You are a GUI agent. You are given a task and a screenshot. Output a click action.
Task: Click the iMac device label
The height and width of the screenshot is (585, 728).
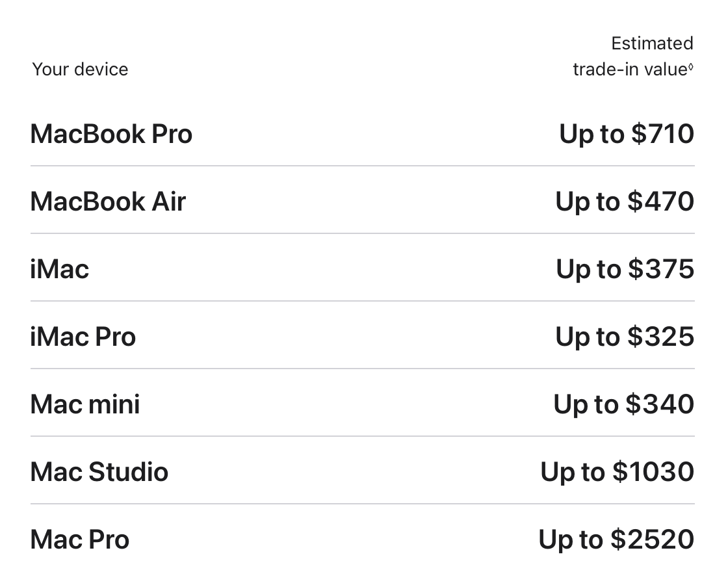pyautogui.click(x=59, y=269)
